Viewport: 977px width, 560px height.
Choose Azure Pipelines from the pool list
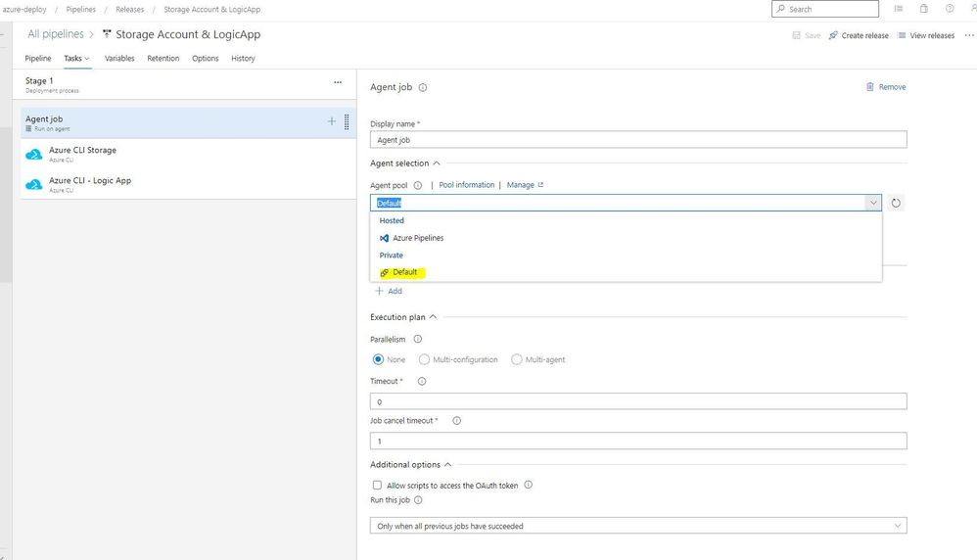[627, 238]
